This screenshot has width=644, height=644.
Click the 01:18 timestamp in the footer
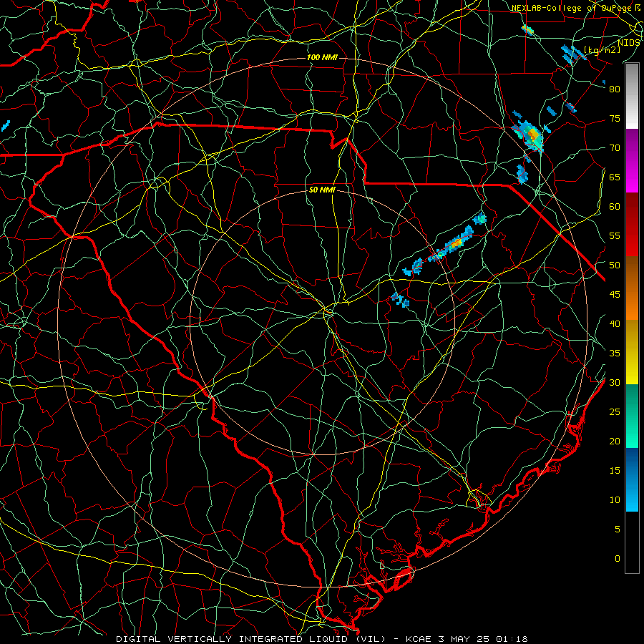pos(512,639)
